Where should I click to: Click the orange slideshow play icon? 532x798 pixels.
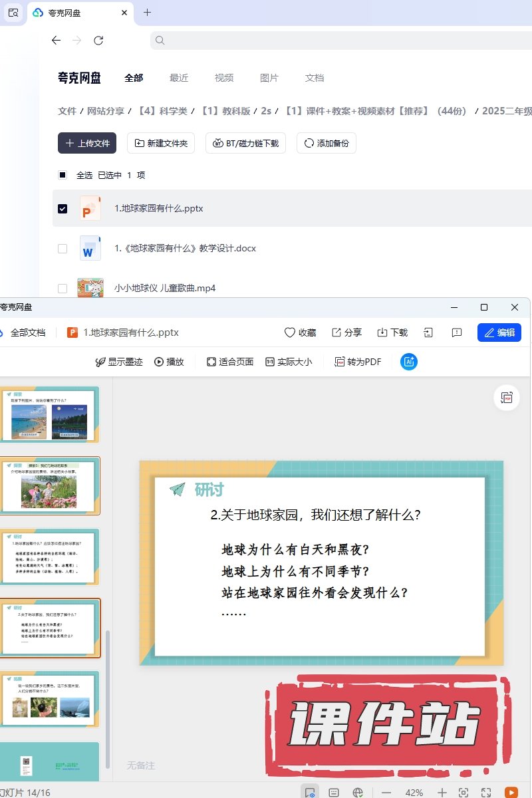click(x=511, y=792)
